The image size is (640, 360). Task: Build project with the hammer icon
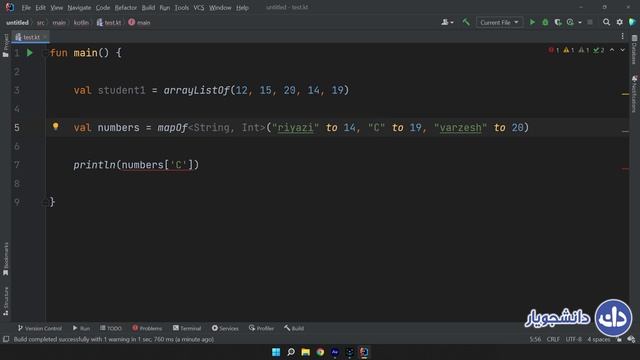tap(466, 22)
